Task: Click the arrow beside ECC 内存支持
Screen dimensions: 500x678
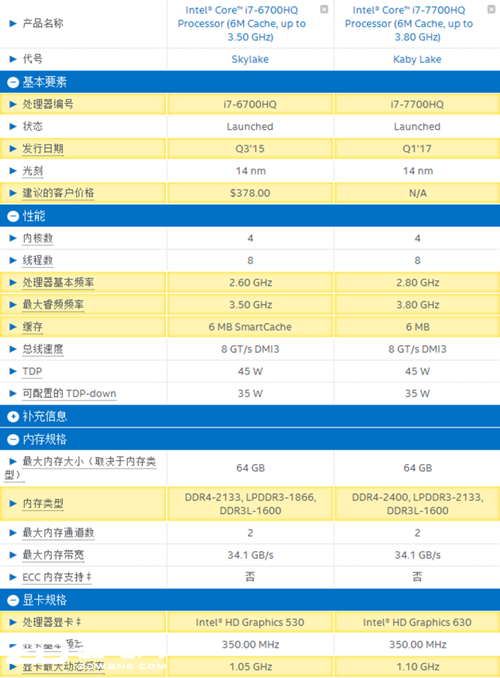Action: pos(13,578)
